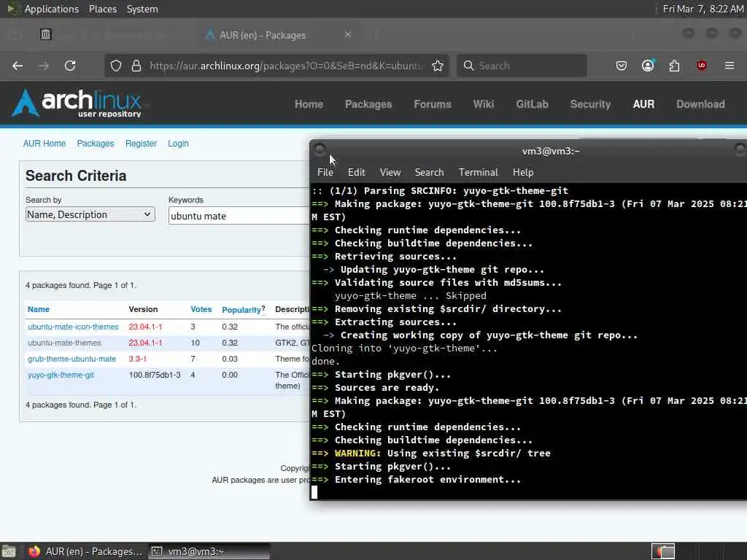Image resolution: width=747 pixels, height=560 pixels.
Task: Open GitLab nav link
Action: click(x=532, y=104)
